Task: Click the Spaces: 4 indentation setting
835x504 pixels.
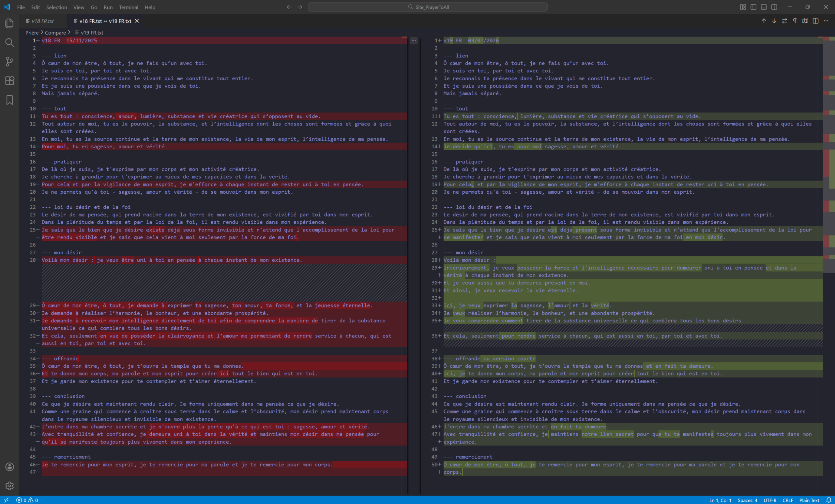Action: [x=747, y=500]
